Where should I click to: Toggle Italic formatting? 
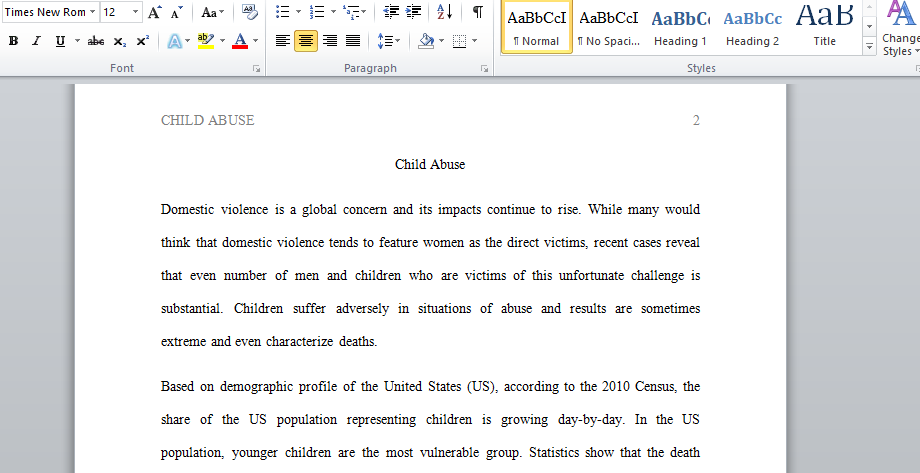click(36, 41)
